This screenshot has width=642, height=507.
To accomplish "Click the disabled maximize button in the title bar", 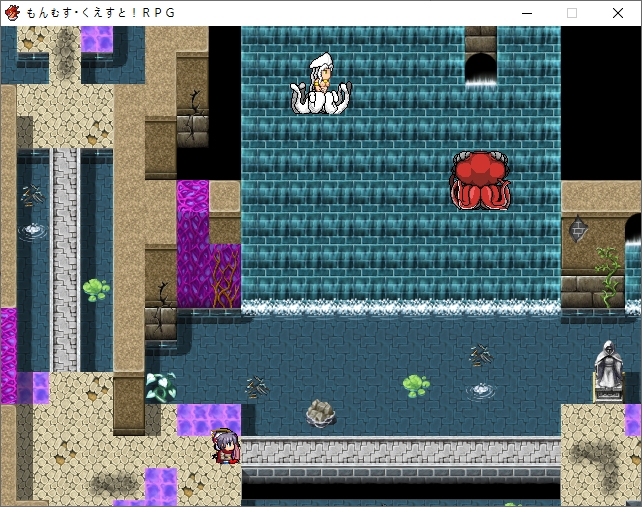I will 572,13.
